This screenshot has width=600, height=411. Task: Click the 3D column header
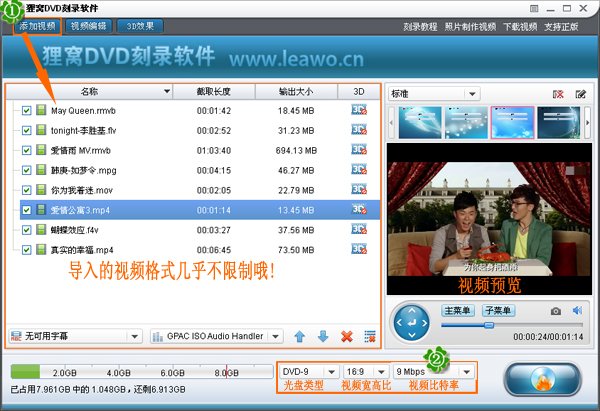[359, 91]
